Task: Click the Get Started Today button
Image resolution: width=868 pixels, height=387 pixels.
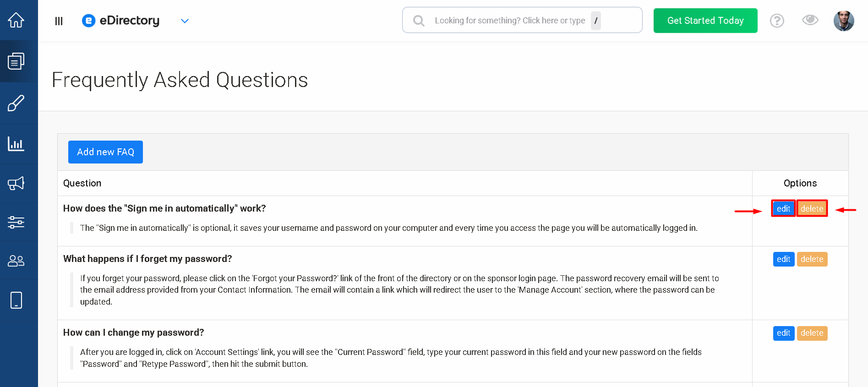Action: pyautogui.click(x=705, y=21)
